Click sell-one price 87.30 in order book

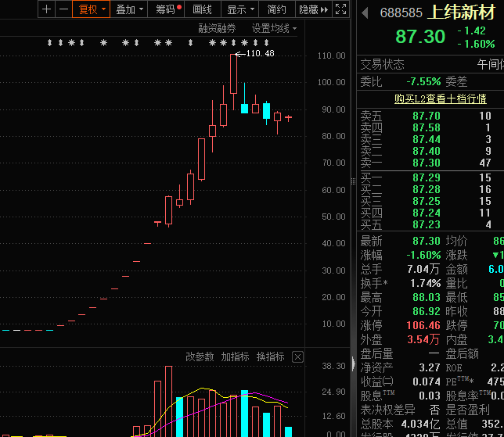(x=427, y=163)
